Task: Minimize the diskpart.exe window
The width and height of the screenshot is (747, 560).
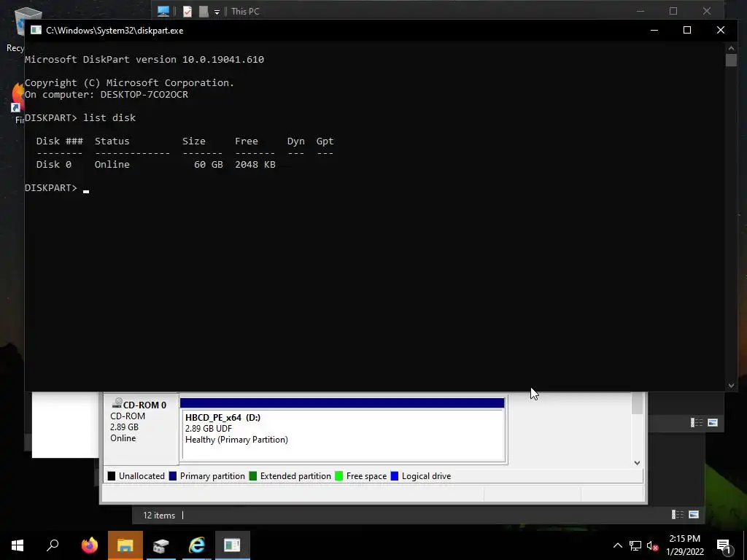Action: click(654, 30)
